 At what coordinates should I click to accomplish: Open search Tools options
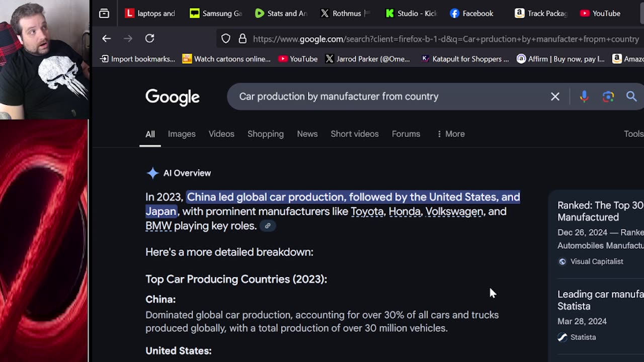[633, 134]
